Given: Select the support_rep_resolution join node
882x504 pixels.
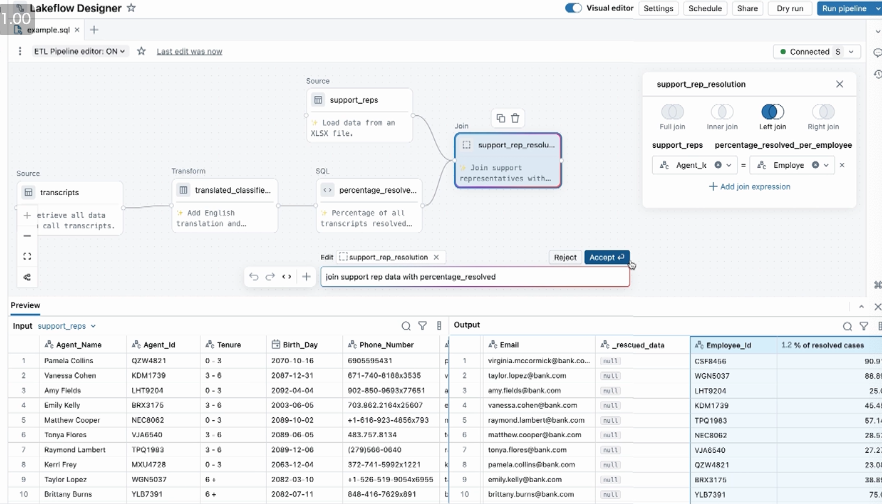Looking at the screenshot, I should pos(508,160).
